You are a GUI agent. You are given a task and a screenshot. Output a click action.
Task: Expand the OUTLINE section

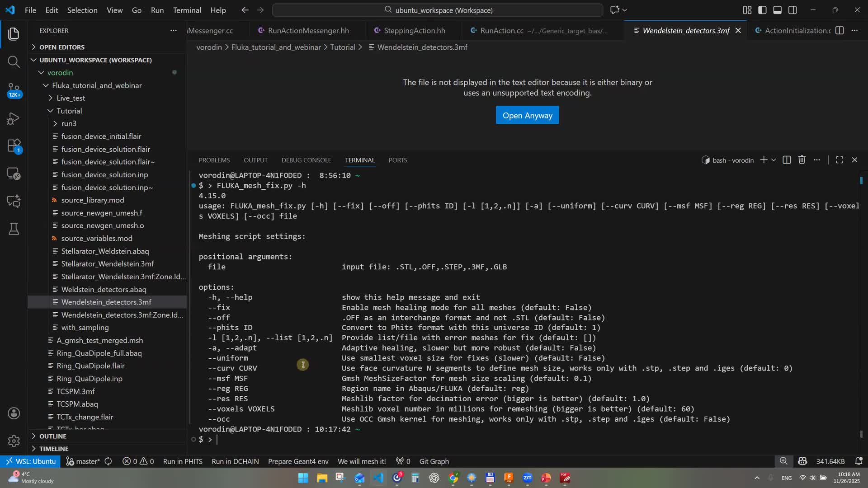tap(52, 436)
